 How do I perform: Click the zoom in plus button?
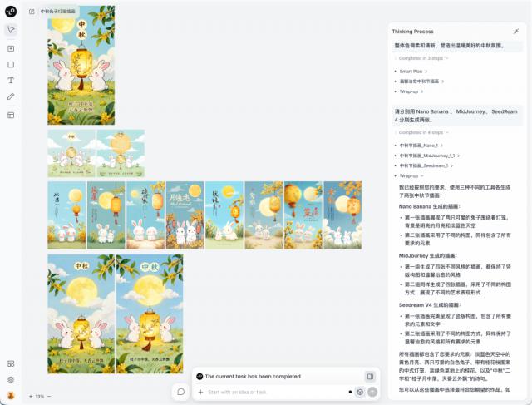click(x=31, y=396)
